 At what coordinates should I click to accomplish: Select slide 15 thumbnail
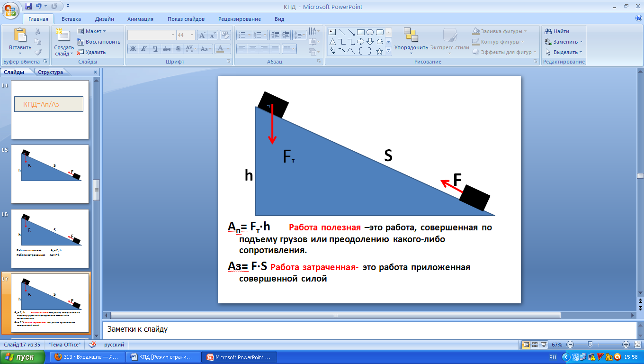[x=50, y=174]
